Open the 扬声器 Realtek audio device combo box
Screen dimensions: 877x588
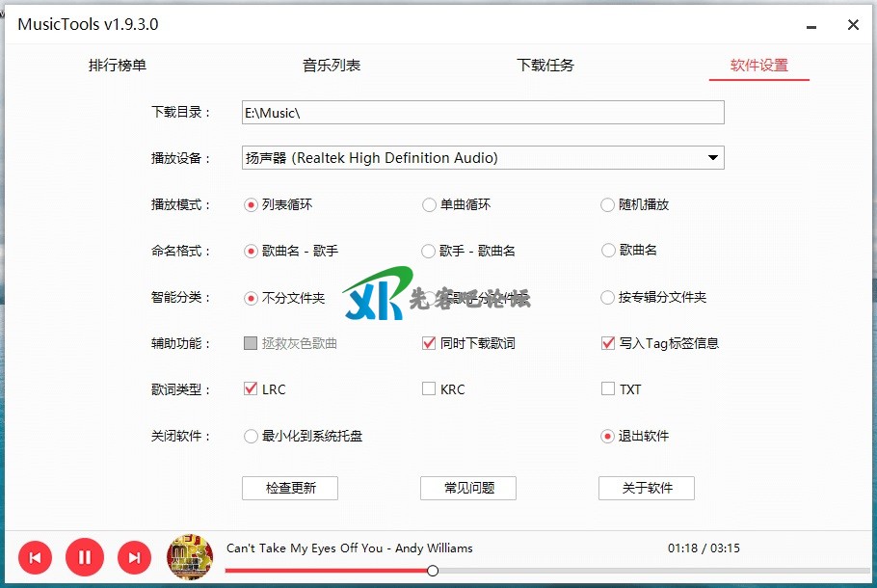coord(482,158)
